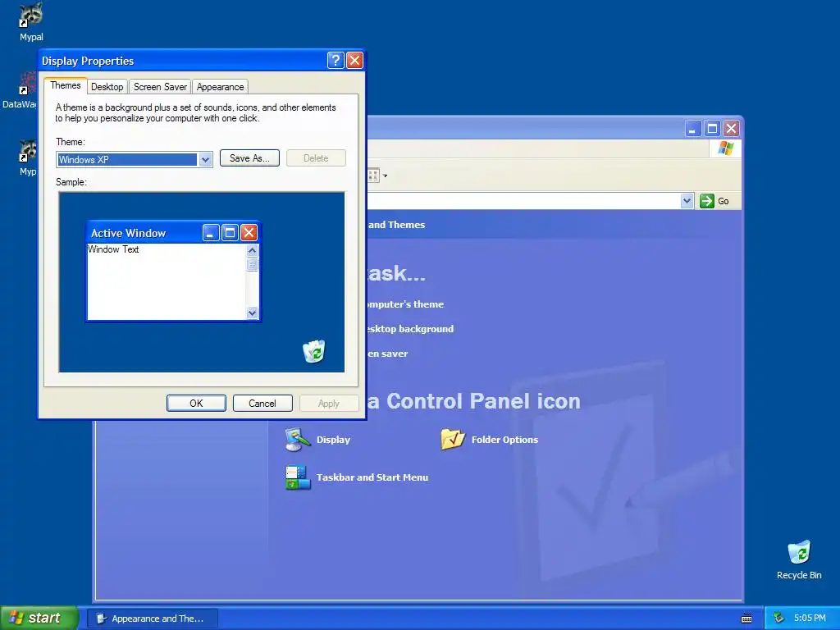Image resolution: width=840 pixels, height=630 pixels.
Task: Click the Windows flag logo in Control Panel
Action: pyautogui.click(x=726, y=148)
